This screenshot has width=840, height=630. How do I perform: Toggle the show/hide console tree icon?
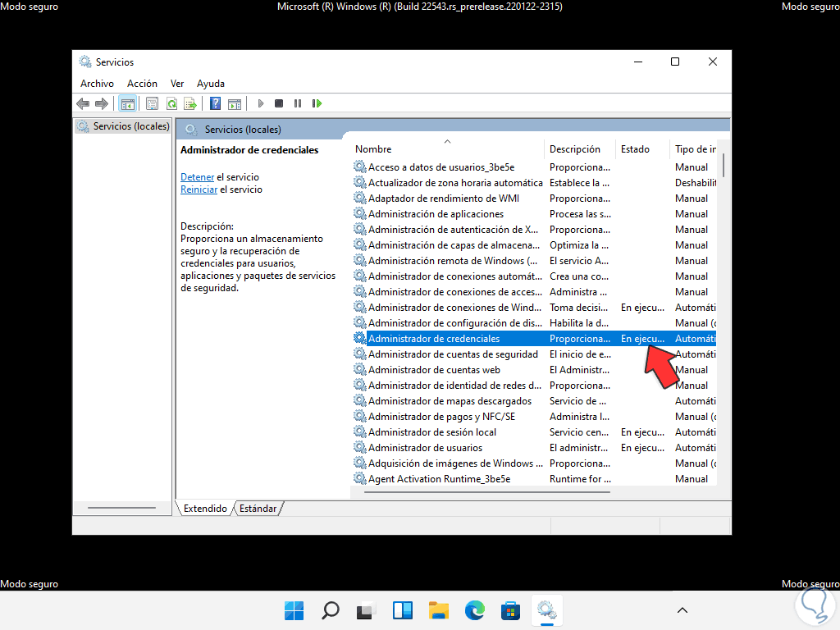[127, 103]
